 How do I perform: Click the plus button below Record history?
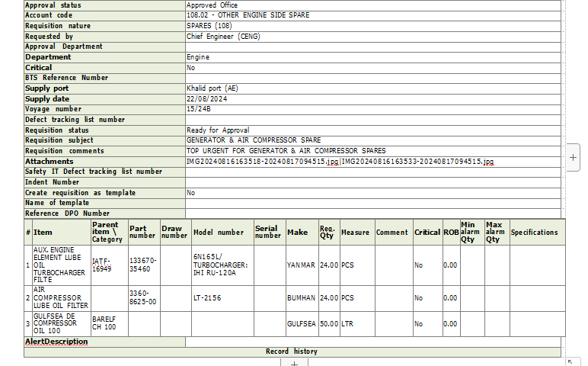[x=294, y=362]
